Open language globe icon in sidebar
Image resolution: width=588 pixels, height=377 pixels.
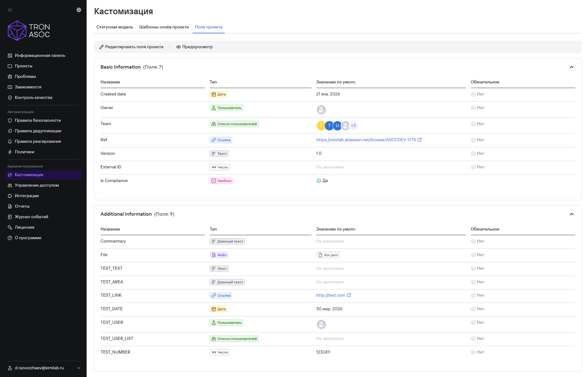point(79,10)
